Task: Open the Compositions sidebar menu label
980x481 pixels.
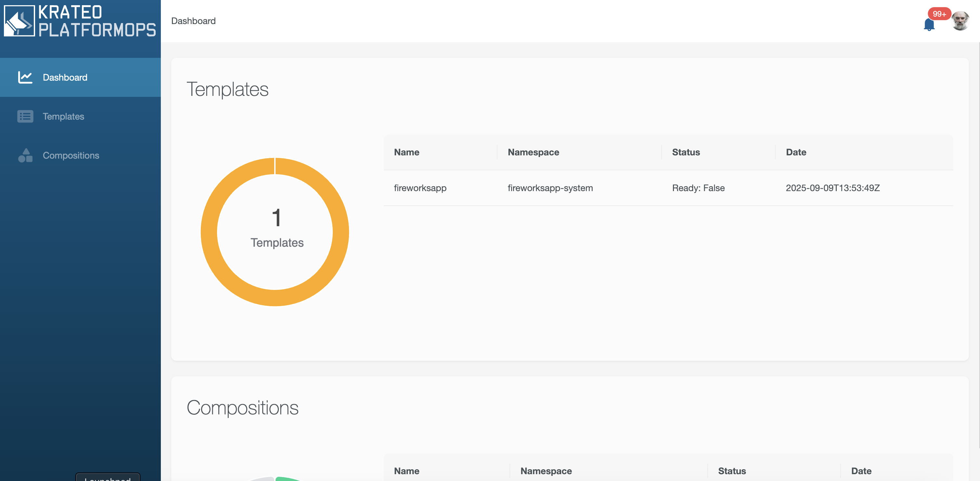Action: (x=71, y=155)
